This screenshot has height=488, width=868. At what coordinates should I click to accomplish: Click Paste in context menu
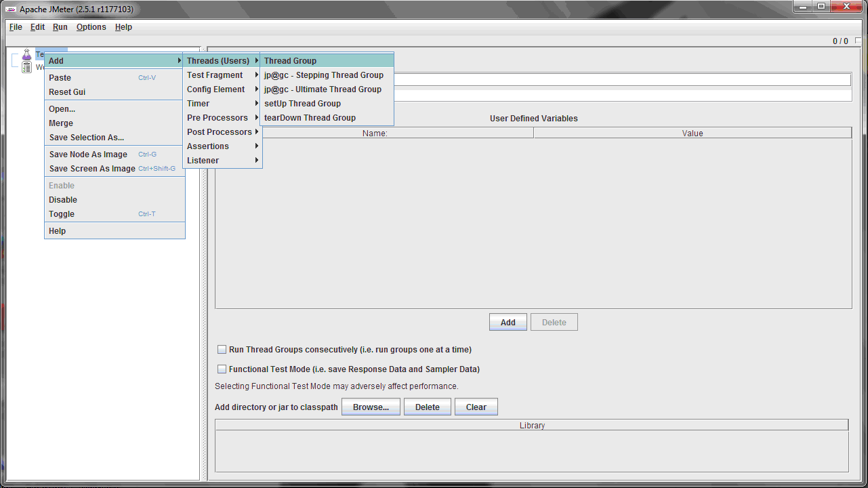click(x=115, y=78)
